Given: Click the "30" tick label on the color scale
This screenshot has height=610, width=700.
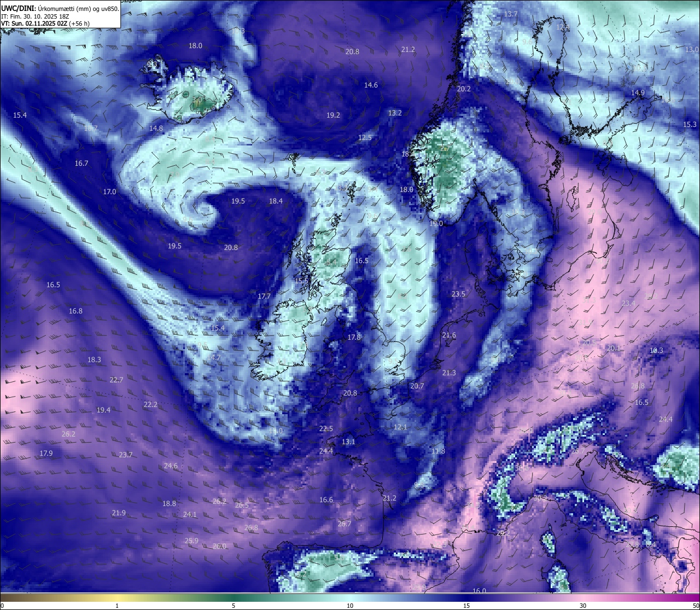Looking at the screenshot, I should [583, 606].
